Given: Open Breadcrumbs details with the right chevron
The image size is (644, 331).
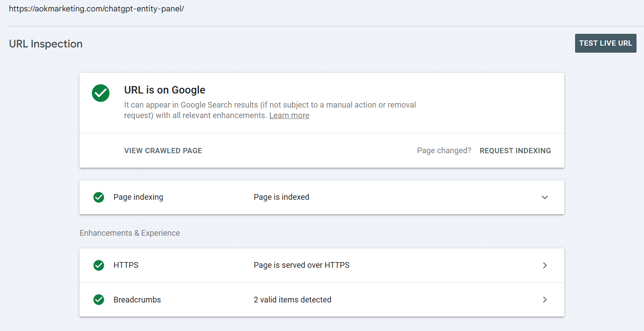Looking at the screenshot, I should tap(544, 300).
